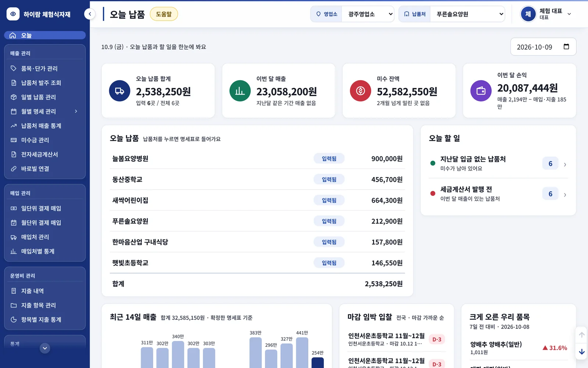Expand the 월별 명세 관리 submenu

click(x=45, y=112)
